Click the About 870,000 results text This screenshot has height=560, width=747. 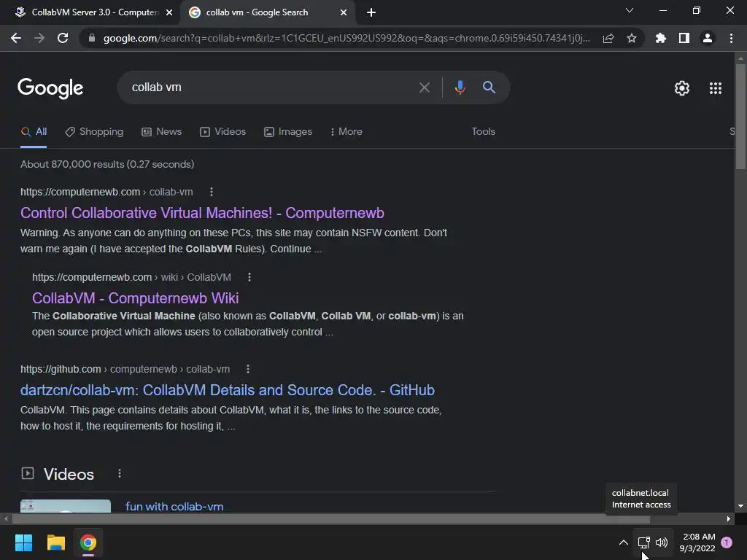click(107, 164)
